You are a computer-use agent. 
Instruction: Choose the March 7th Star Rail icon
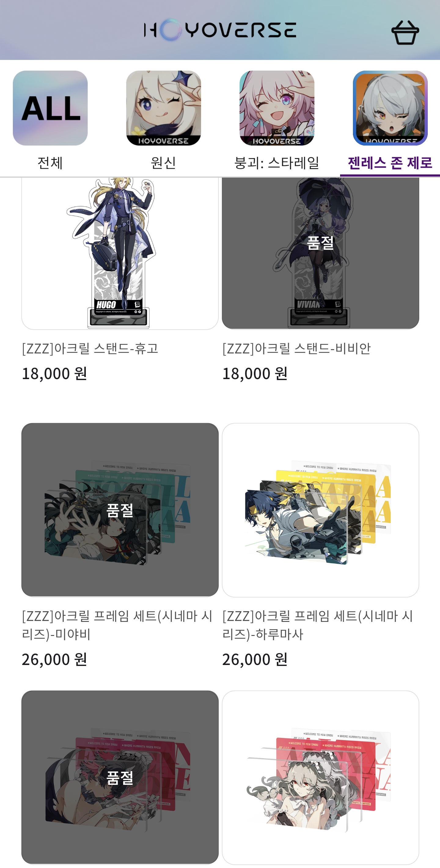point(277,108)
